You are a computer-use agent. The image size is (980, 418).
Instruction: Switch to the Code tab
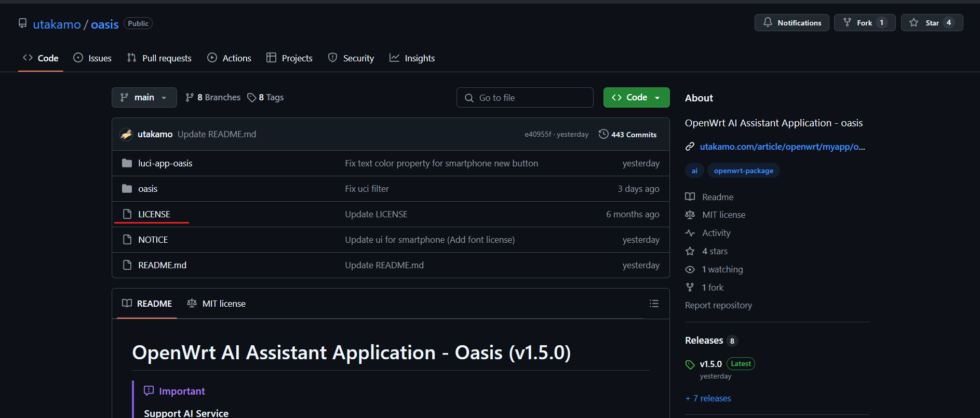pos(41,58)
